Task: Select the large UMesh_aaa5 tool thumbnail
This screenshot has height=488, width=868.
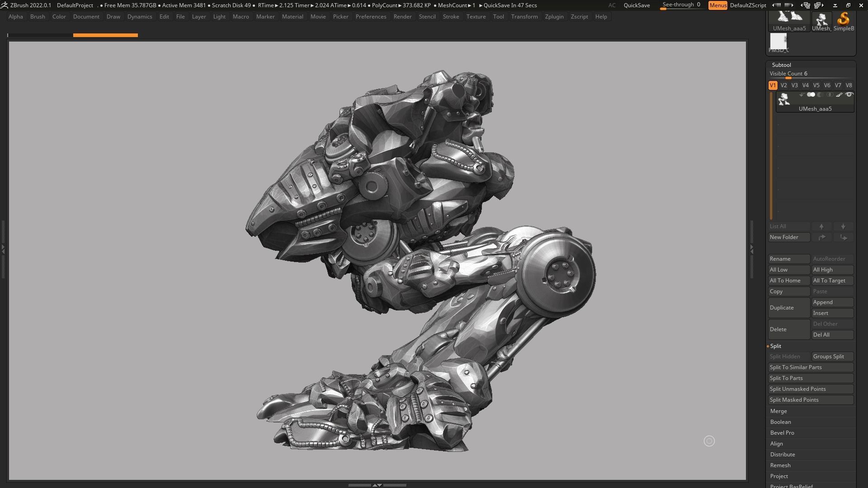Action: coord(789,22)
